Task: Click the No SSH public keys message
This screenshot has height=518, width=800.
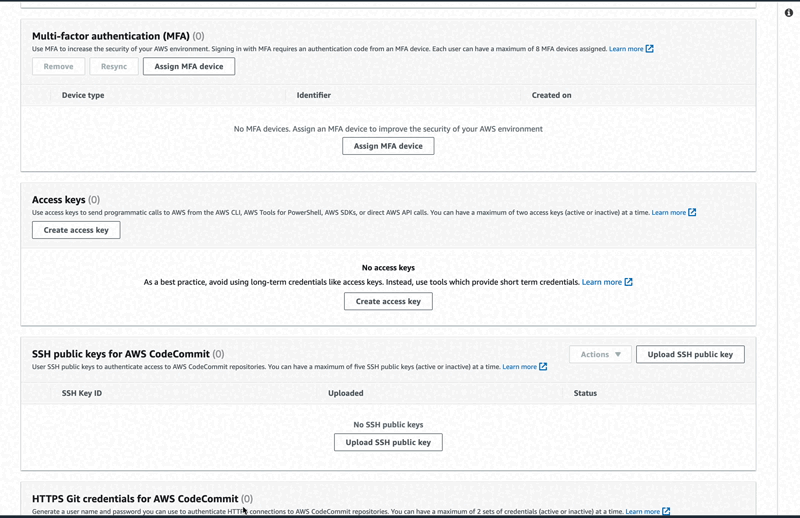Action: 388,425
